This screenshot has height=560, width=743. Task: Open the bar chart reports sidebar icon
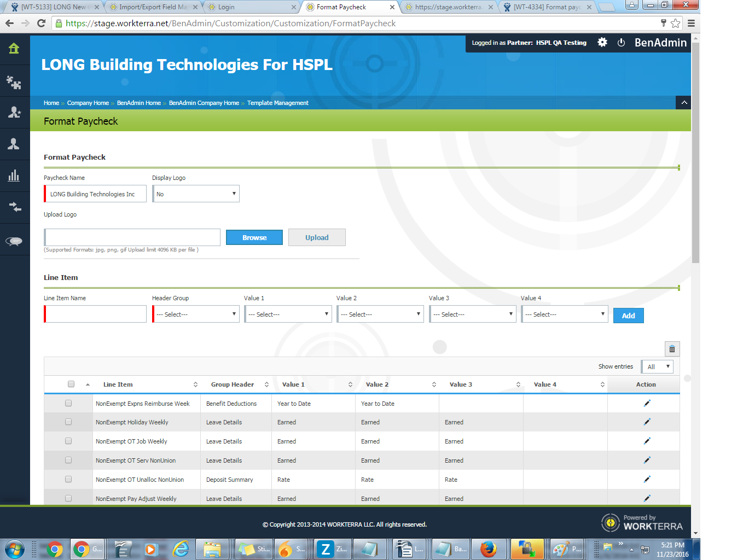pyautogui.click(x=14, y=176)
